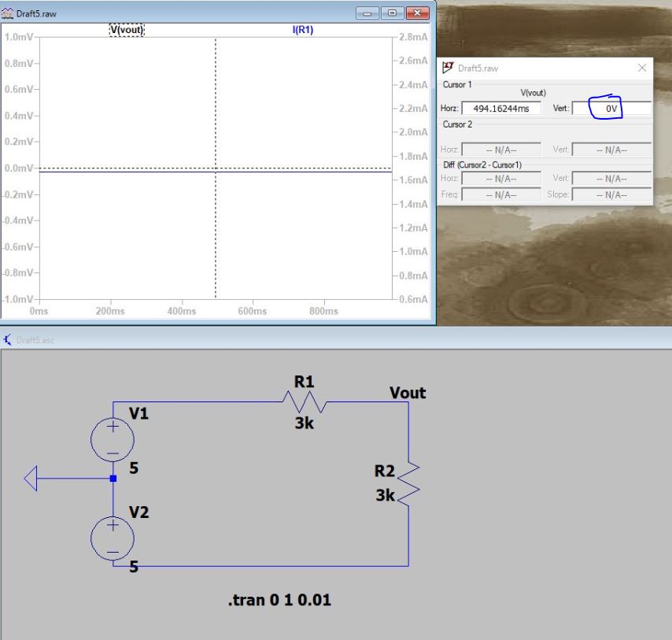Click Cursor 1 Vert value field
Viewport: 672px width, 640px height.
611,109
